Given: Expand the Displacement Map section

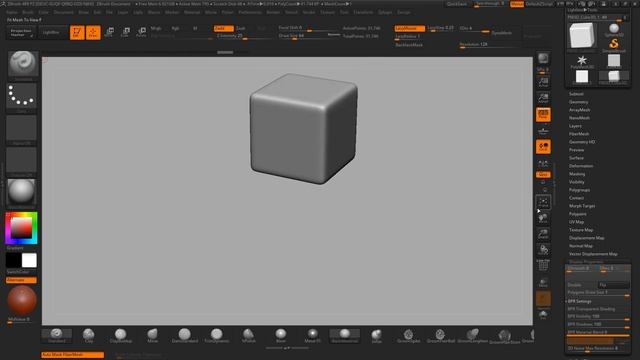Looking at the screenshot, I should pos(587,238).
